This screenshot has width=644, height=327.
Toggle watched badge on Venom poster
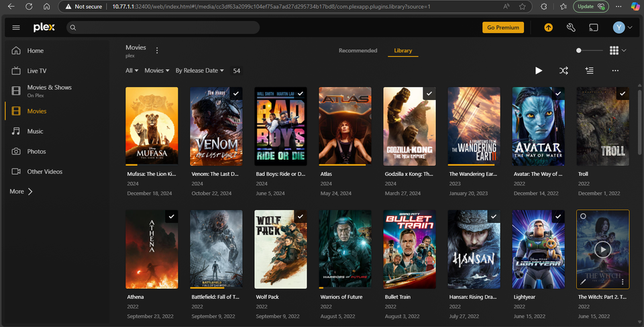tap(235, 93)
